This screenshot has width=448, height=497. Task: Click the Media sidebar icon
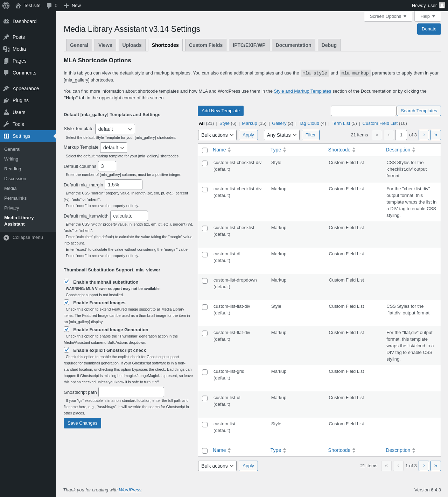(6, 49)
